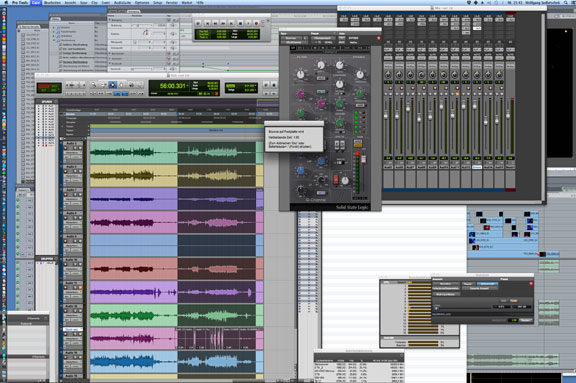Toggle BYPASS in SSL plug-in header

[353, 38]
